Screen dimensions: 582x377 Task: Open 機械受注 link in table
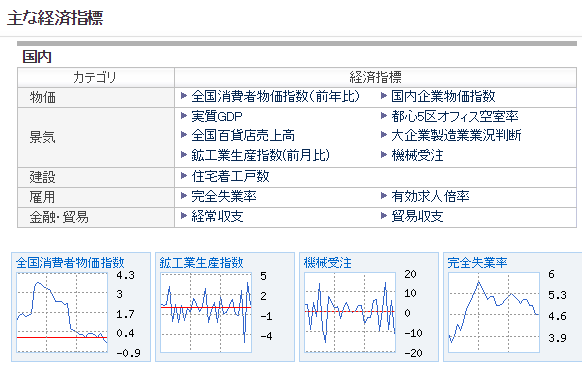click(x=417, y=155)
